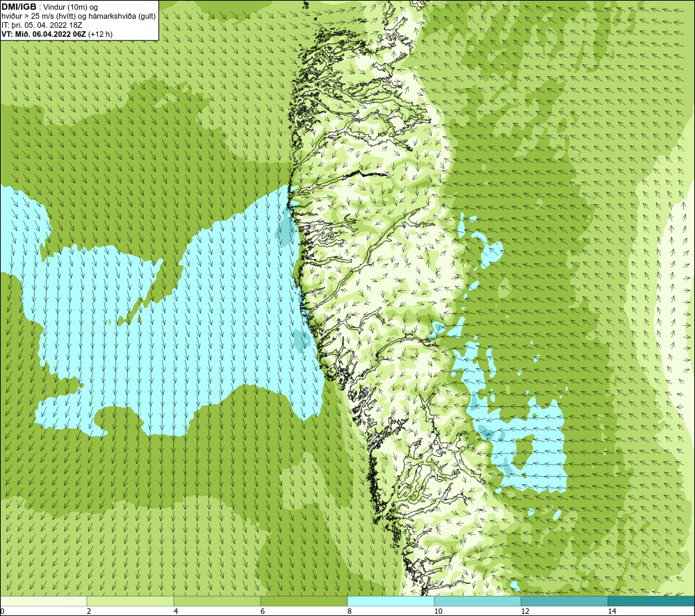This screenshot has width=695, height=616.
Task: Click the '12' label on the color scale
Action: [525, 611]
